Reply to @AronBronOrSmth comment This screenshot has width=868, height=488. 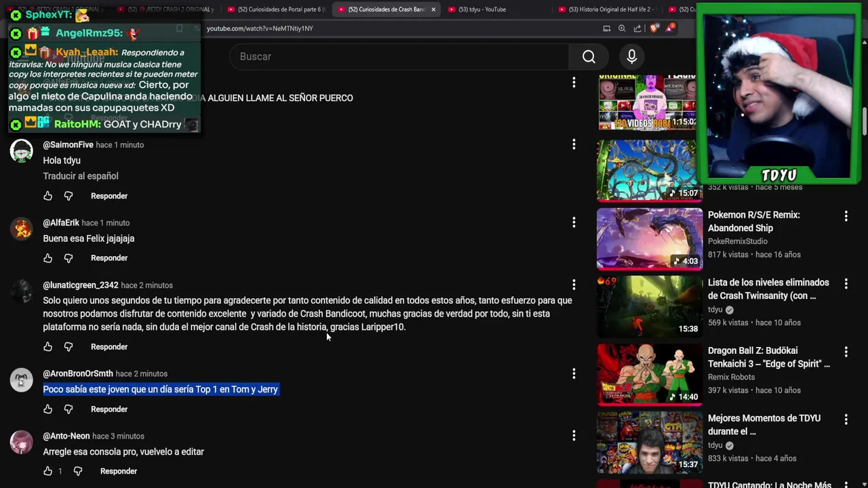(x=109, y=409)
